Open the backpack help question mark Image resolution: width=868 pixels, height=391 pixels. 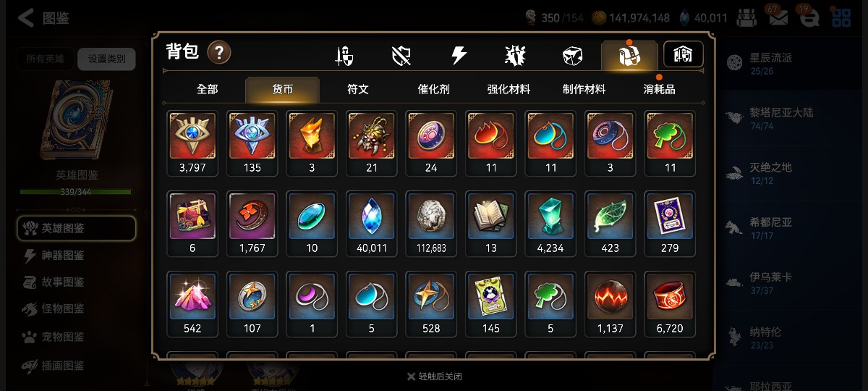click(219, 52)
